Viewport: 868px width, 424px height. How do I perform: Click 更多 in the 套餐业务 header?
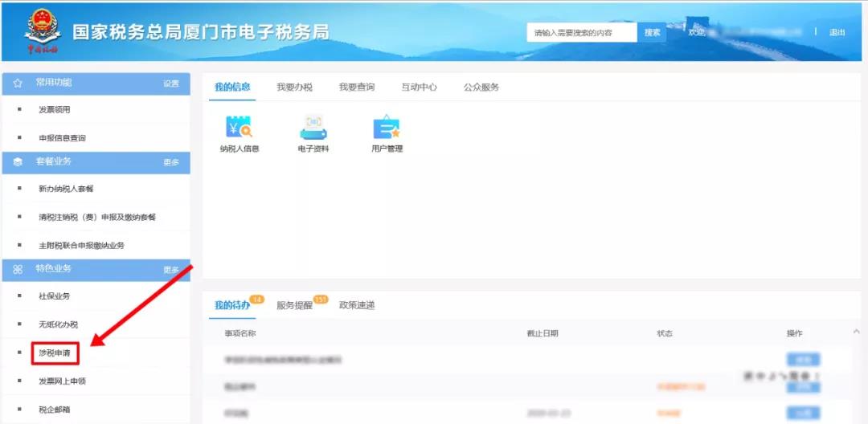171,162
